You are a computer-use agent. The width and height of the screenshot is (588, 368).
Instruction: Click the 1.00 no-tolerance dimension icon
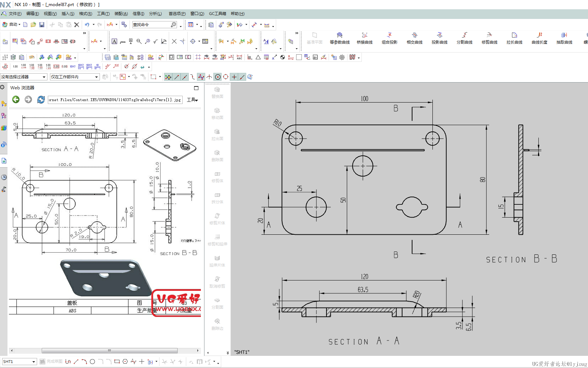(x=15, y=66)
